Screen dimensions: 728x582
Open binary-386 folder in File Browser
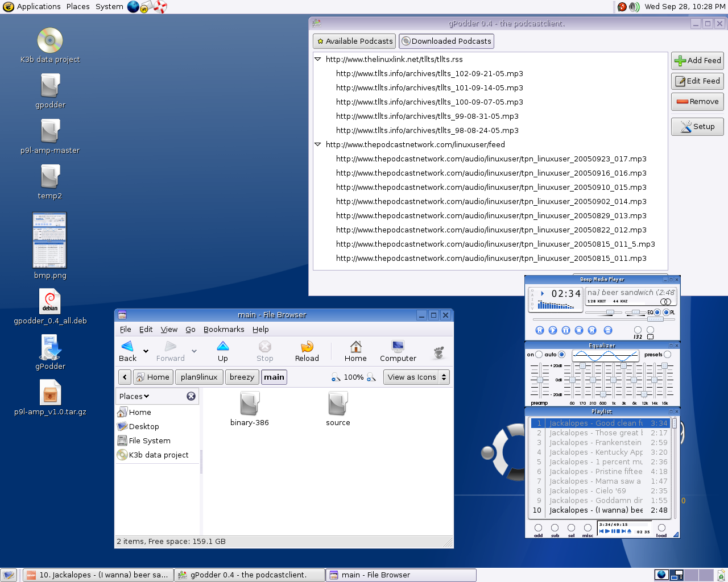pyautogui.click(x=250, y=409)
